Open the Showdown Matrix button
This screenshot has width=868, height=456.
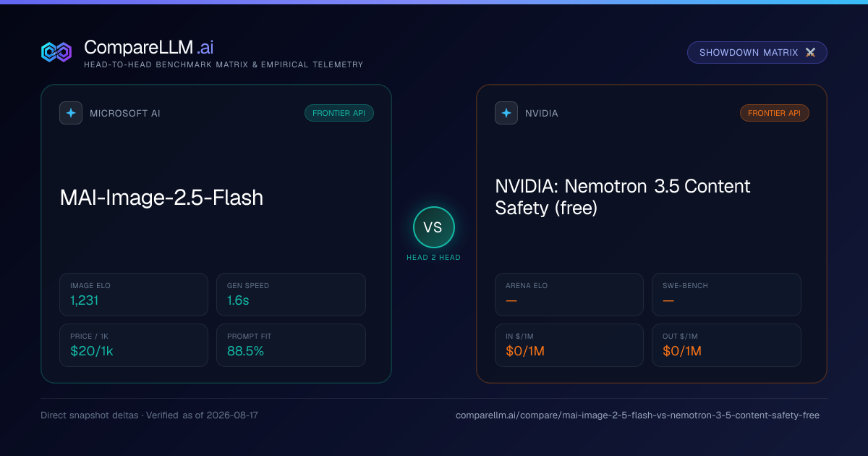757,53
